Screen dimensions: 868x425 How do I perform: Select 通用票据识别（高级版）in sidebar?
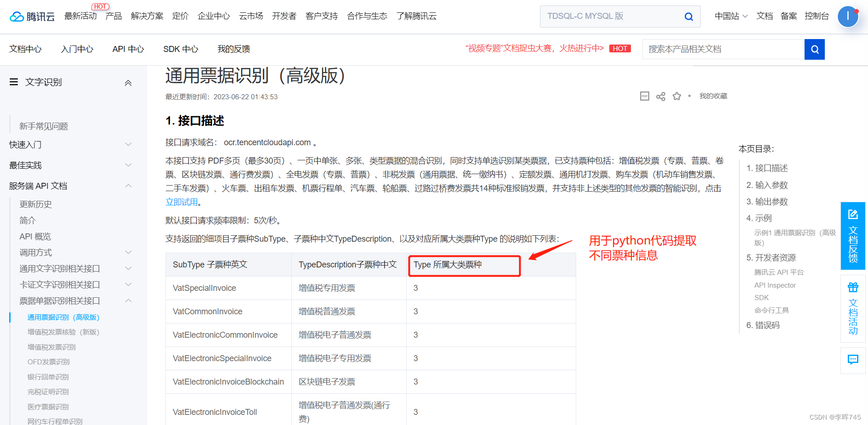[x=63, y=317]
